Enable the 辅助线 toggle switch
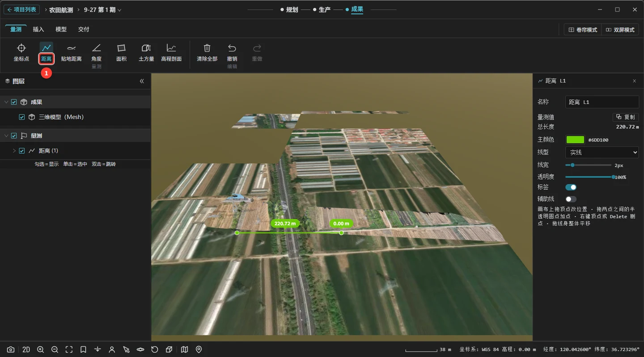The image size is (644, 357). [571, 199]
